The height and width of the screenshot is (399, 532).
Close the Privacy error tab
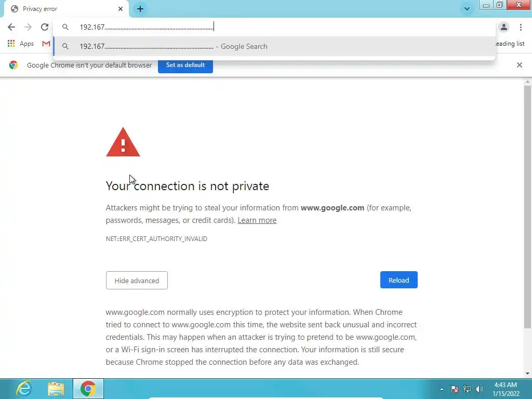tap(121, 9)
